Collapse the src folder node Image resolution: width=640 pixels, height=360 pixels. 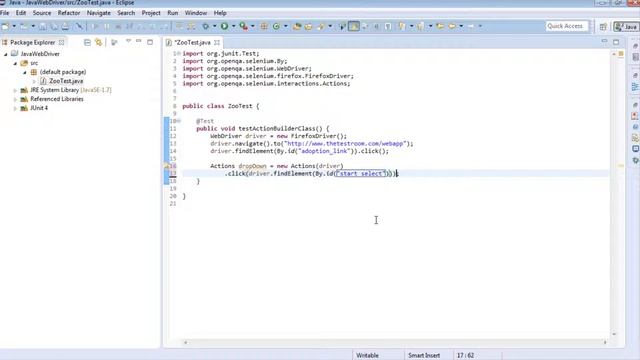point(15,63)
